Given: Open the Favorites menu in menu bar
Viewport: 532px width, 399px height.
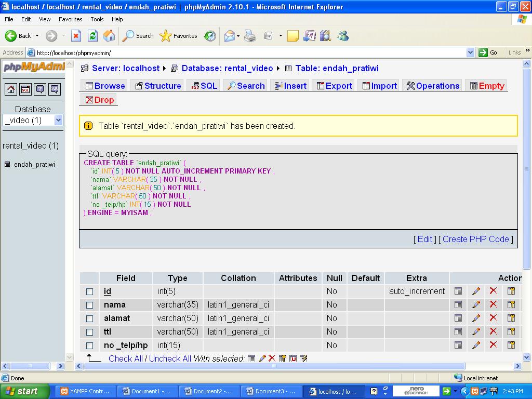Looking at the screenshot, I should click(x=70, y=19).
